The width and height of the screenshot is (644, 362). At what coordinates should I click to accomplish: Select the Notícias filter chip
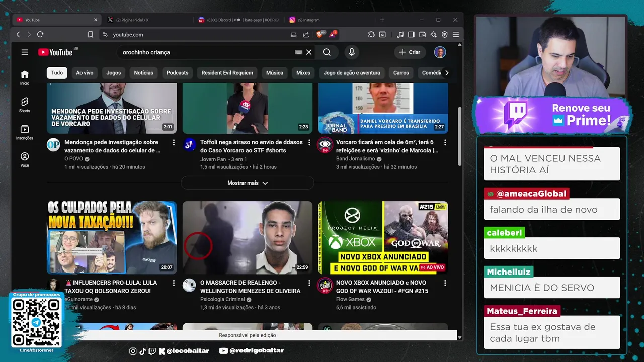[143, 73]
